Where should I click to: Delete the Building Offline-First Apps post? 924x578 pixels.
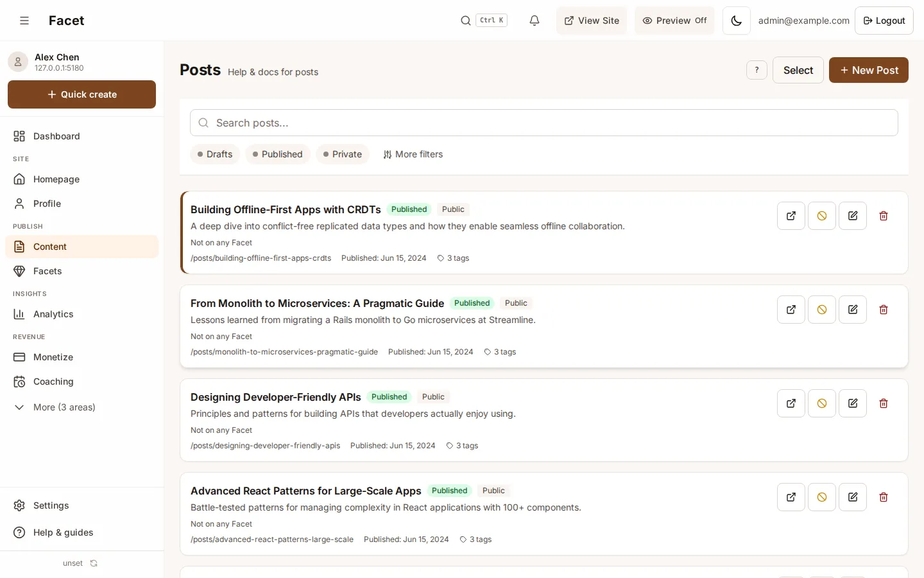coord(884,216)
